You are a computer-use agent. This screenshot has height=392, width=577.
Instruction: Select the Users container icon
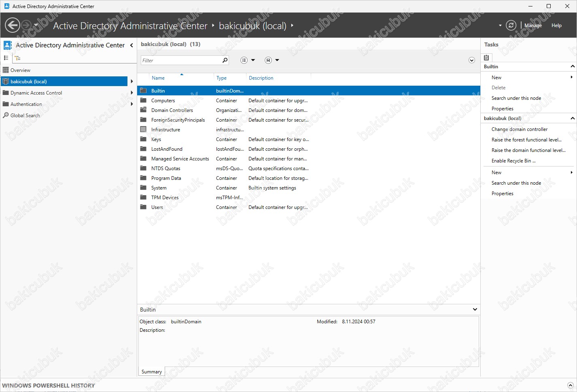pyautogui.click(x=143, y=207)
